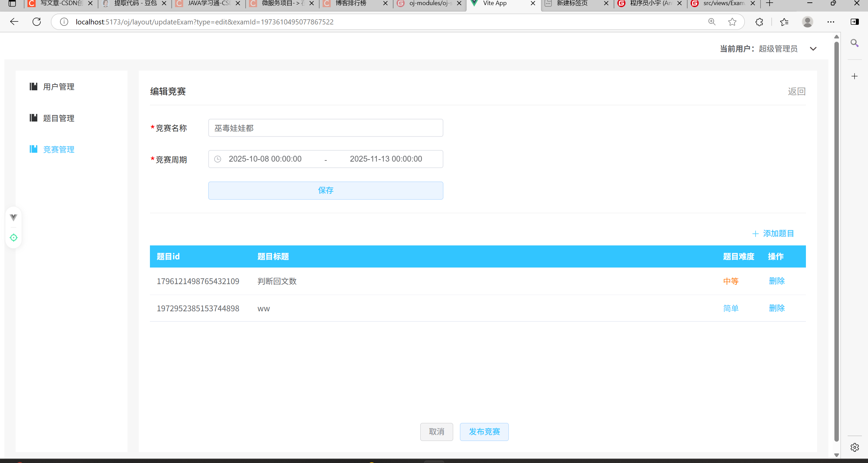The width and height of the screenshot is (868, 463).
Task: Delete the 判断回文数 question row
Action: pos(776,281)
